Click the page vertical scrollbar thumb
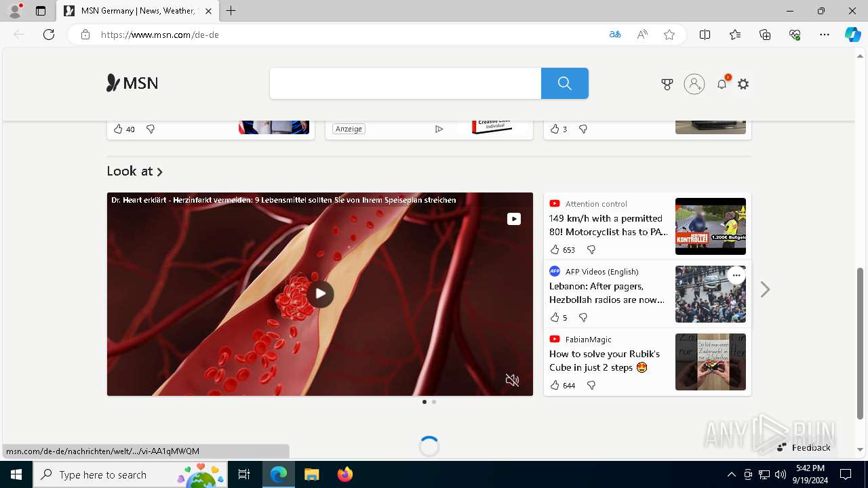Image resolution: width=868 pixels, height=488 pixels. pos(861,344)
